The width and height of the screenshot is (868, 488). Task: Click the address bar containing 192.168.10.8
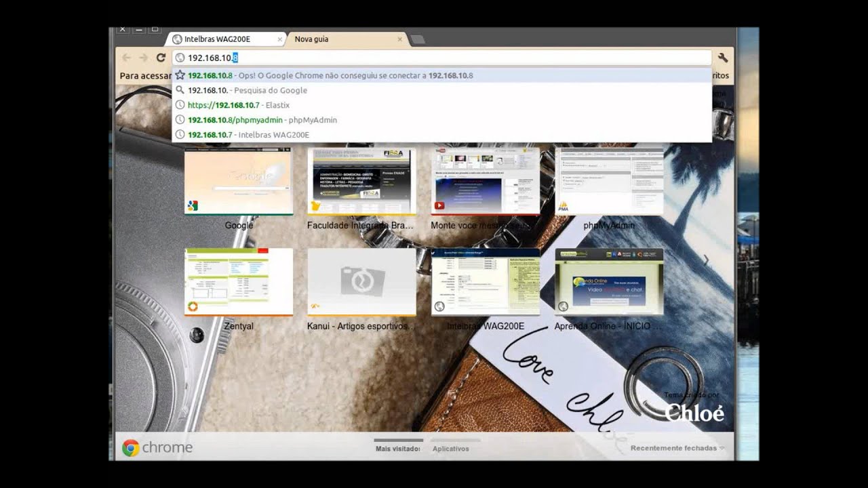pyautogui.click(x=441, y=58)
